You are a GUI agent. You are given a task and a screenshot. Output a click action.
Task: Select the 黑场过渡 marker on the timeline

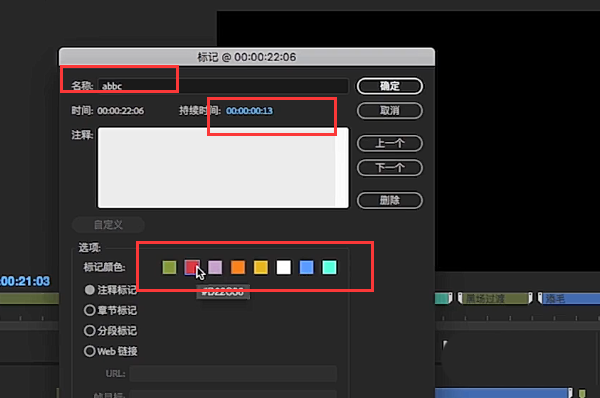tap(495, 298)
